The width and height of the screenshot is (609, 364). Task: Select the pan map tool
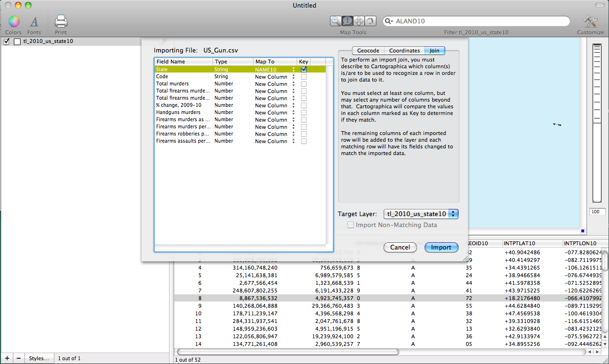click(x=359, y=21)
